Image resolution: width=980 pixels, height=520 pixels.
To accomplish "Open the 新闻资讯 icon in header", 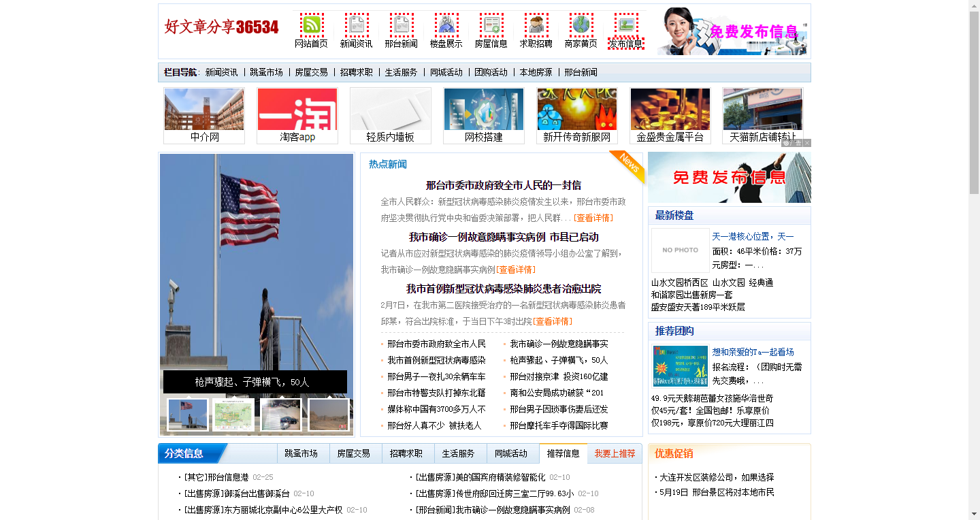I will pos(357,25).
